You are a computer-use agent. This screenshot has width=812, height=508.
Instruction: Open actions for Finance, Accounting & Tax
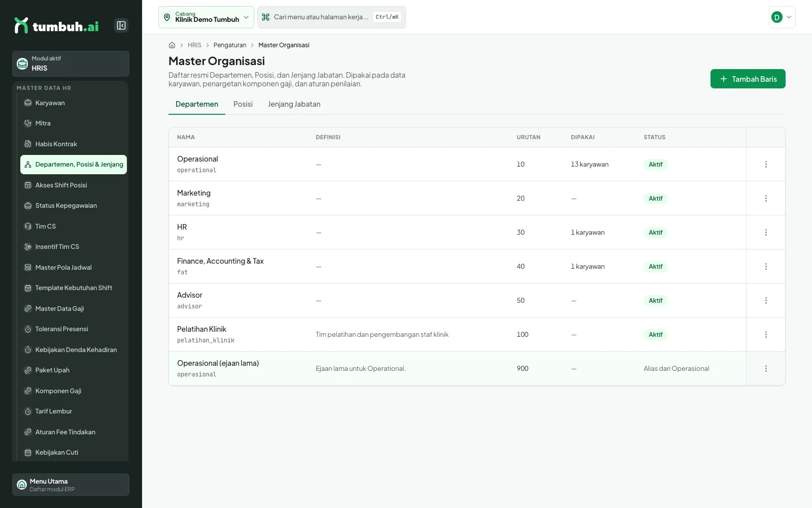pos(766,267)
